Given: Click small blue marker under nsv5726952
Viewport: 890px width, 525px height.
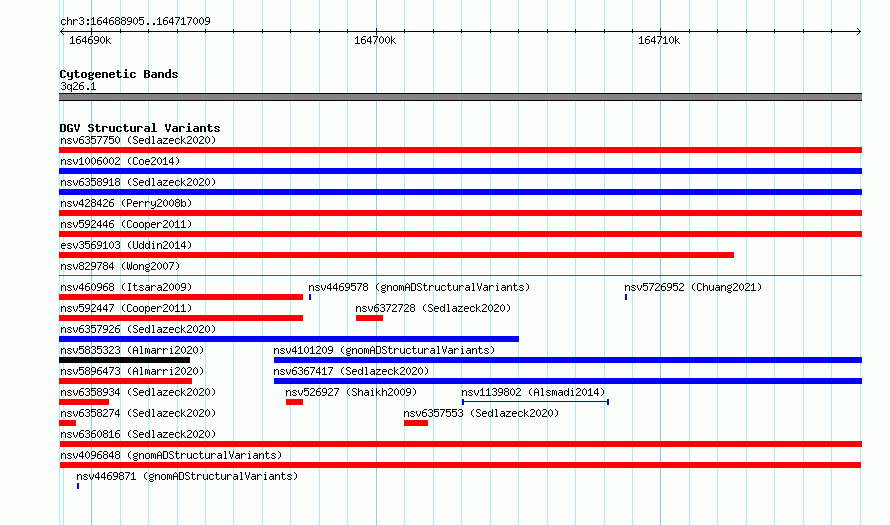Looking at the screenshot, I should pos(626,297).
